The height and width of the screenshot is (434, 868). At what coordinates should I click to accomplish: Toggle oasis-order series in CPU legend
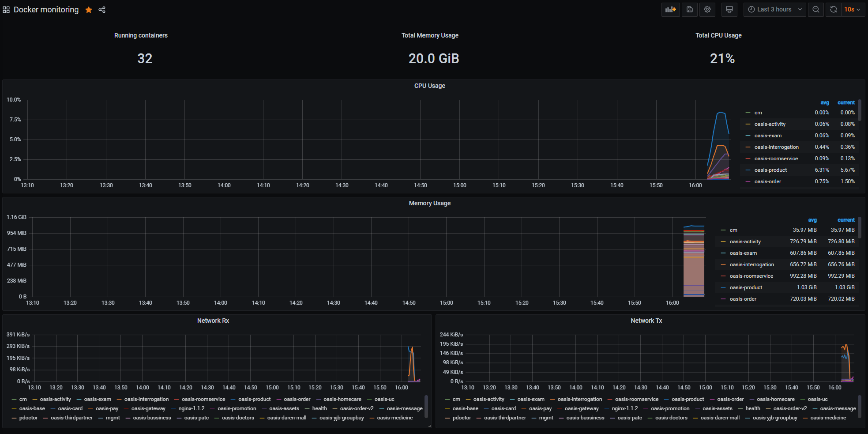[767, 181]
